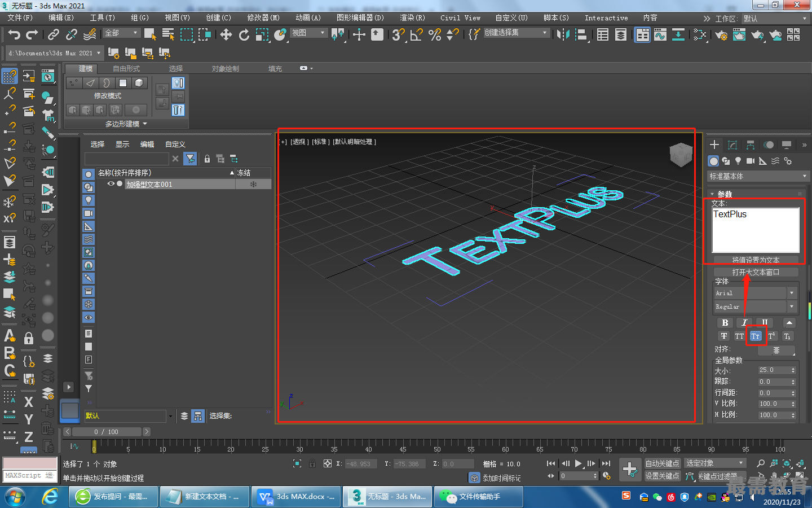Toggle the 3D snaps icon
The width and height of the screenshot is (812, 508).
[x=399, y=34]
